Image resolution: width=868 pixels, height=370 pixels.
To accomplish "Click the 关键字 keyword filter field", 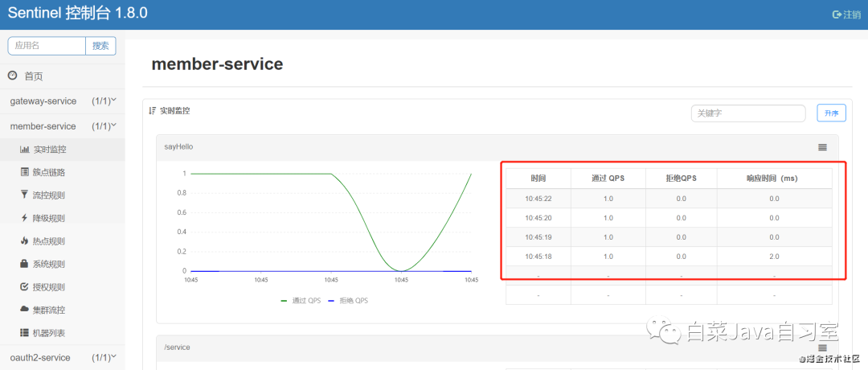I will (748, 113).
